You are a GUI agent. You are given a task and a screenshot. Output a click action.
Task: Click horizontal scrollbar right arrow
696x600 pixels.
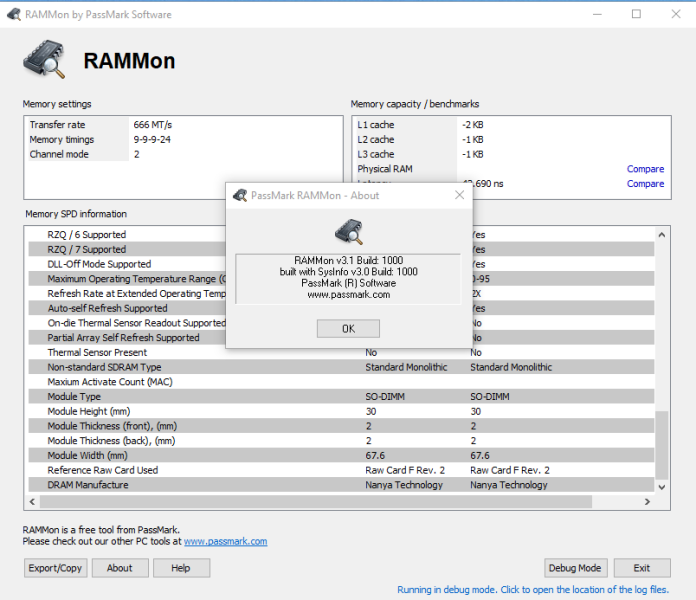[x=647, y=501]
